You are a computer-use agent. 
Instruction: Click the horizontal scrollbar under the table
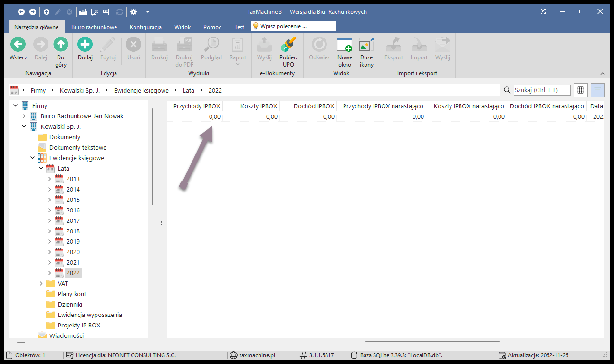click(x=432, y=341)
